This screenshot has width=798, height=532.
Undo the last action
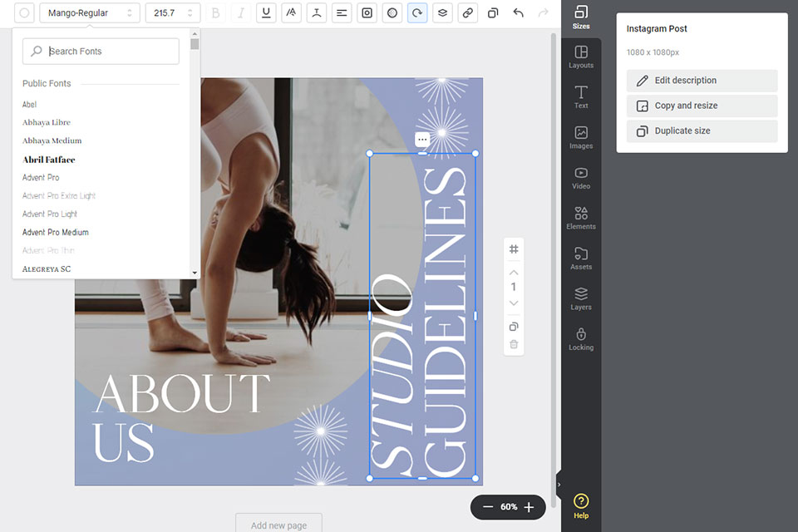(x=519, y=13)
